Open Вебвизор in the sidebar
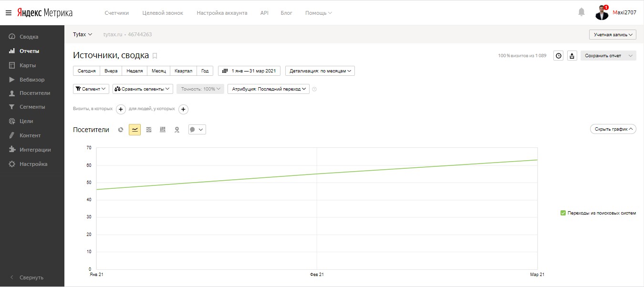Viewport: 644px width, 287px height. (32, 80)
